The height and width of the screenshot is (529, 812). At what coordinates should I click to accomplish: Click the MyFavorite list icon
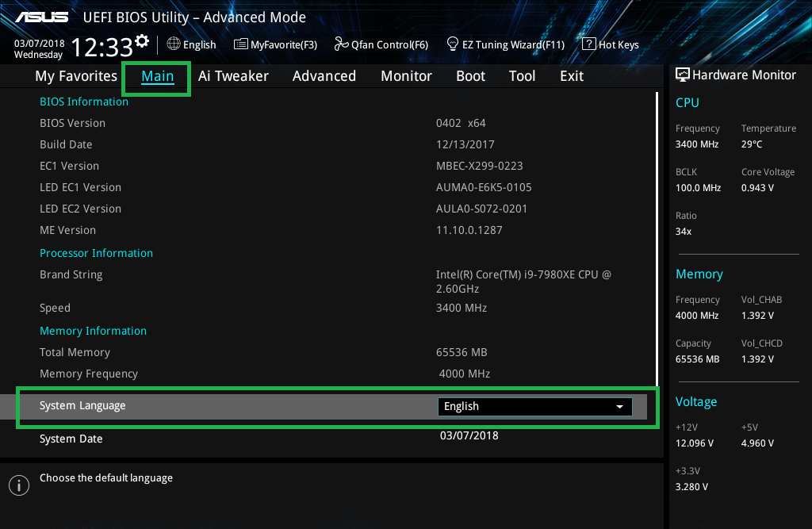[x=241, y=44]
